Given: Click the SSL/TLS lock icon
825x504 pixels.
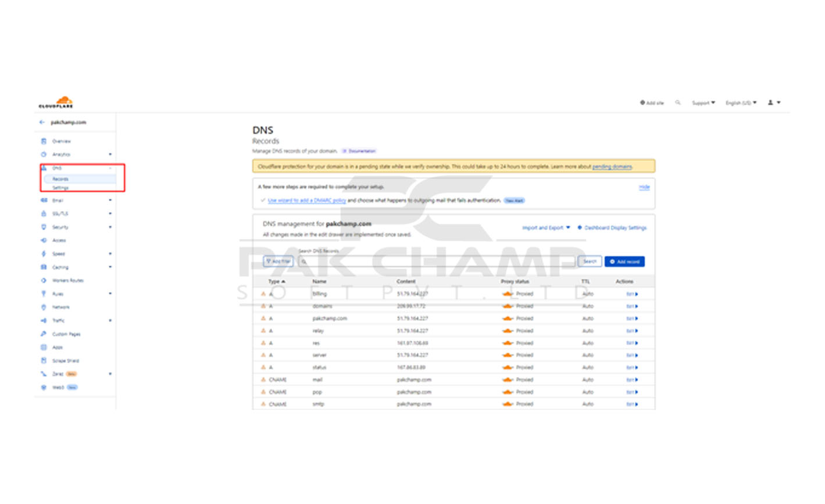Looking at the screenshot, I should pyautogui.click(x=44, y=214).
